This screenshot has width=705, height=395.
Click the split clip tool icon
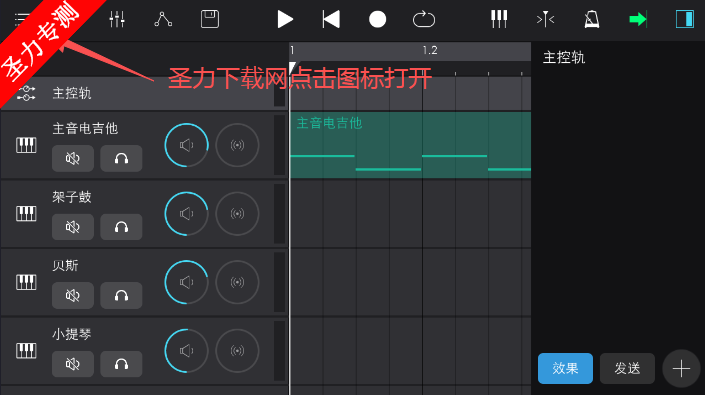tap(545, 19)
